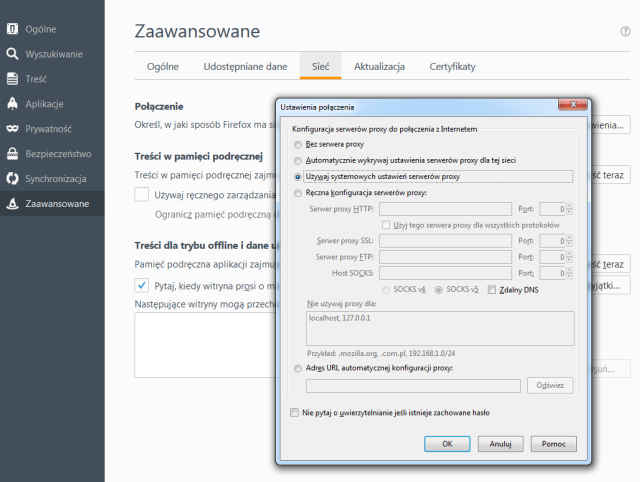Check Nie pytaj o uwierzytelnianie option
This screenshot has width=640, height=482.
click(294, 412)
